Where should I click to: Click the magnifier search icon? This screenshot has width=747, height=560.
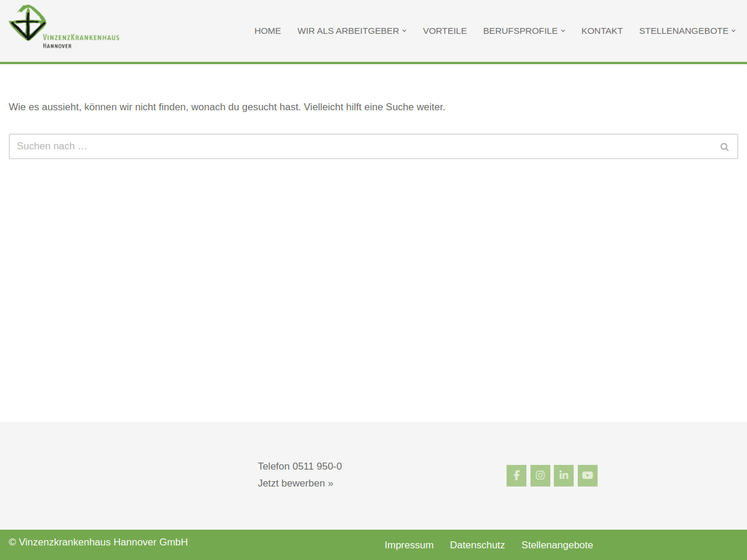pyautogui.click(x=724, y=147)
